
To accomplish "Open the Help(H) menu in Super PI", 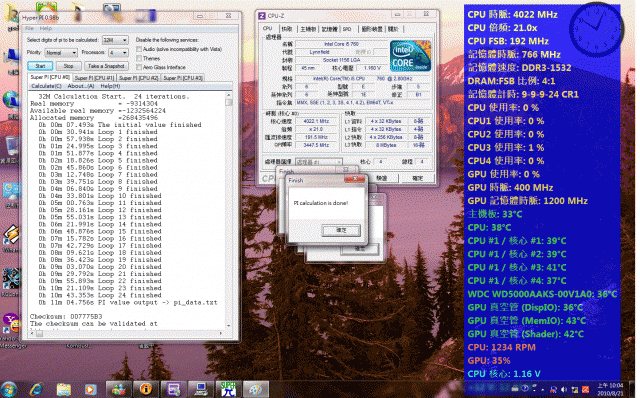I will (x=110, y=86).
